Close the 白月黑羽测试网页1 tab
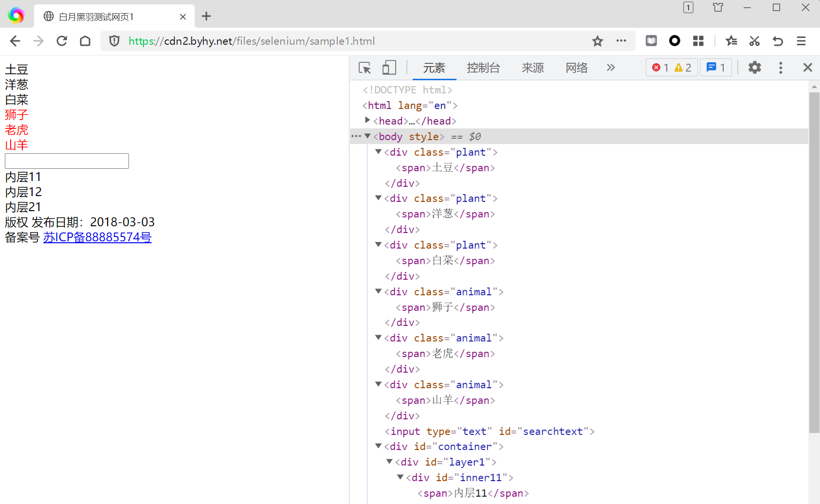This screenshot has height=504, width=820. point(183,17)
